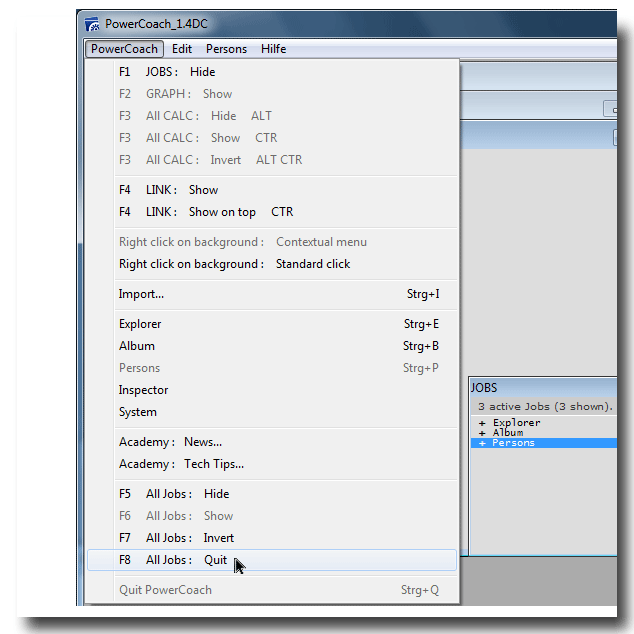Select Right click on background: Contextual menu
Image resolution: width=634 pixels, height=634 pixels.
point(272,242)
